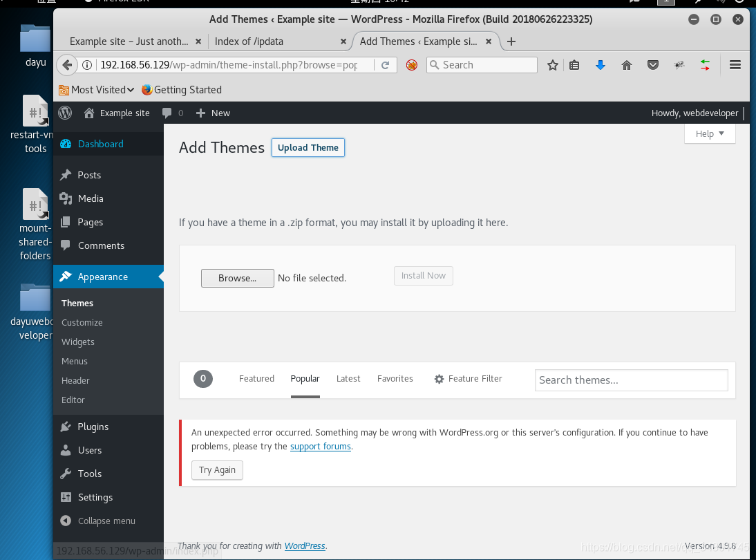Screen dimensions: 756x560
Task: Select mount-shared-folders desktop shortcut
Action: pyautogui.click(x=34, y=225)
